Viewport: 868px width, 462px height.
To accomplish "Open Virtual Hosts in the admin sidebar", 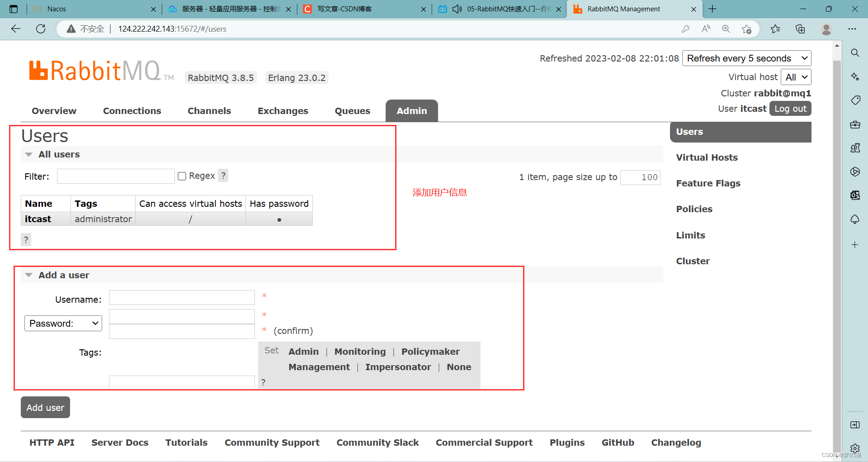I will (x=707, y=157).
